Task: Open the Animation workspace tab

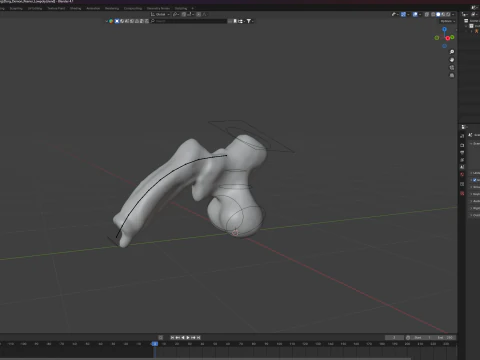Action: (93, 8)
